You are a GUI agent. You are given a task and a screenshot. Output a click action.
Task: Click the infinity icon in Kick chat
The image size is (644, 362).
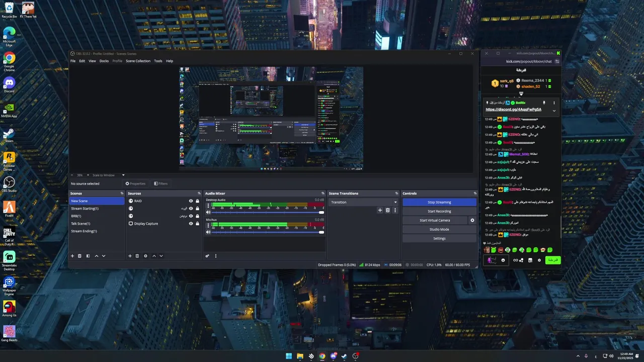coord(515,260)
